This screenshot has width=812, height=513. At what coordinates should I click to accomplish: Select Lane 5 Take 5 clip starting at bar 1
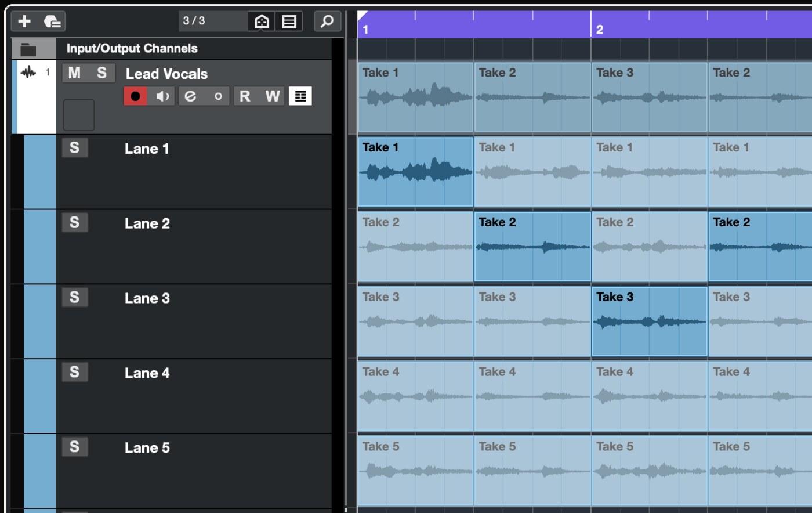point(415,471)
